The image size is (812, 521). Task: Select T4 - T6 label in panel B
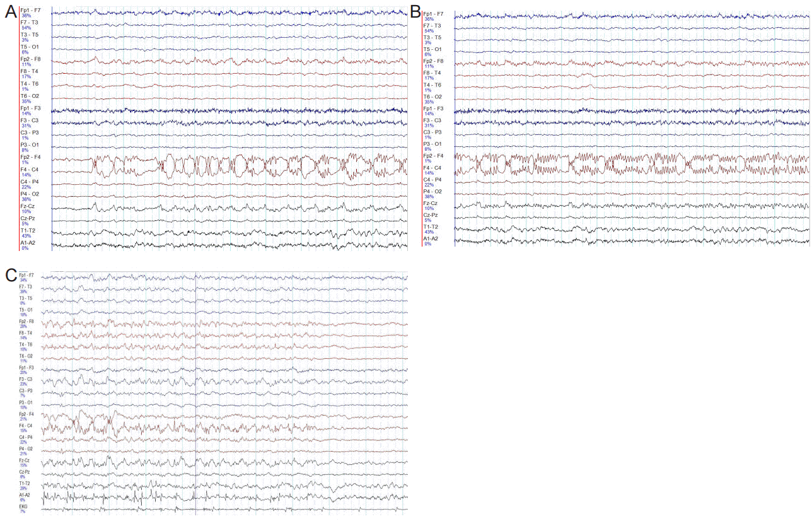[x=432, y=85]
